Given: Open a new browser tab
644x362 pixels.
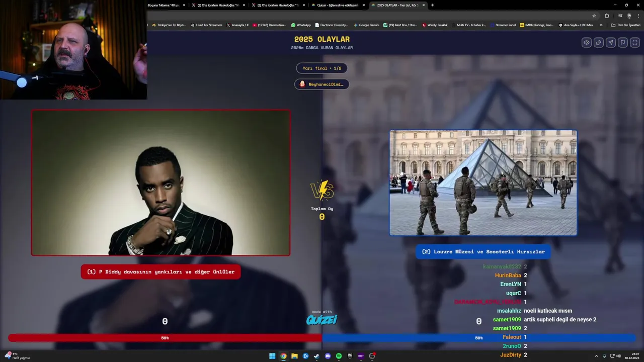Looking at the screenshot, I should [433, 5].
